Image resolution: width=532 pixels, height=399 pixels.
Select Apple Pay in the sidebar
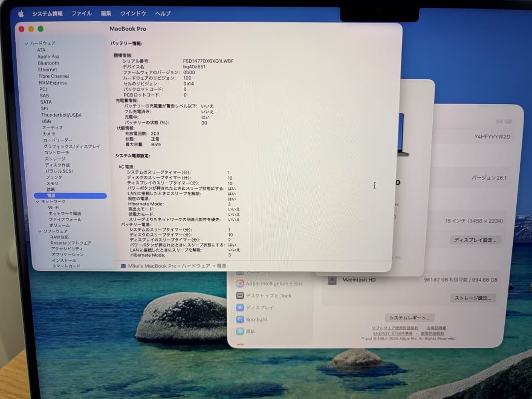pyautogui.click(x=48, y=56)
